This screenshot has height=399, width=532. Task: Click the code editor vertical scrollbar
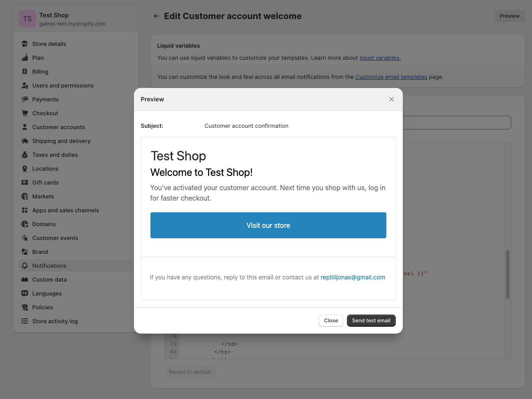[508, 274]
